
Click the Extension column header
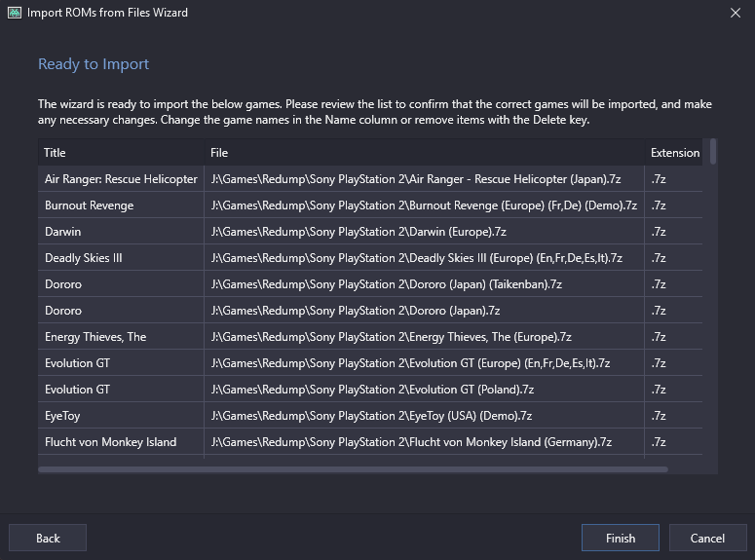[x=674, y=153]
